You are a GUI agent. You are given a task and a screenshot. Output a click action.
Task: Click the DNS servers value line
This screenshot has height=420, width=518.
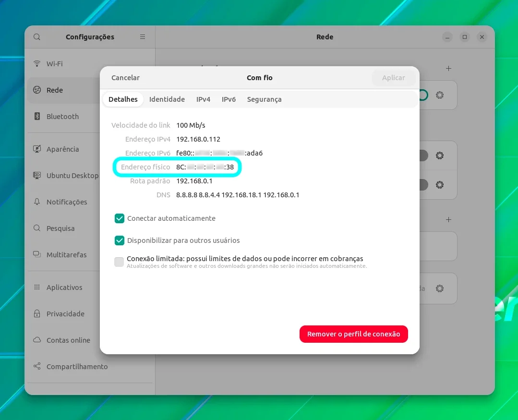point(238,195)
